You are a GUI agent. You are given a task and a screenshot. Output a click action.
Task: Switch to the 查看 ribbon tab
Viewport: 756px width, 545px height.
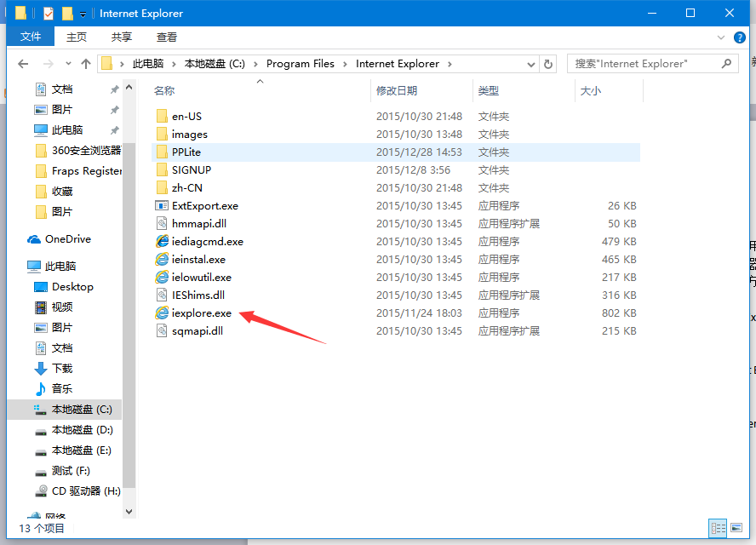pos(167,37)
